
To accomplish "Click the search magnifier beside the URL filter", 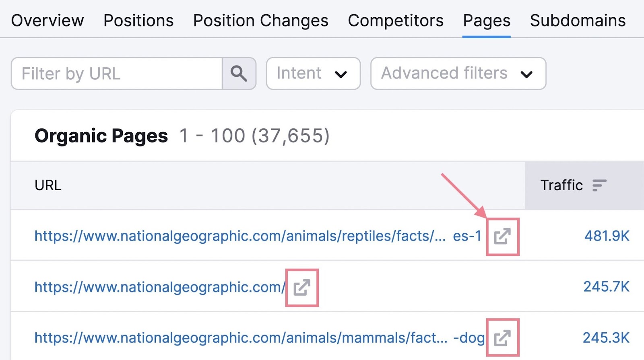I will 239,73.
